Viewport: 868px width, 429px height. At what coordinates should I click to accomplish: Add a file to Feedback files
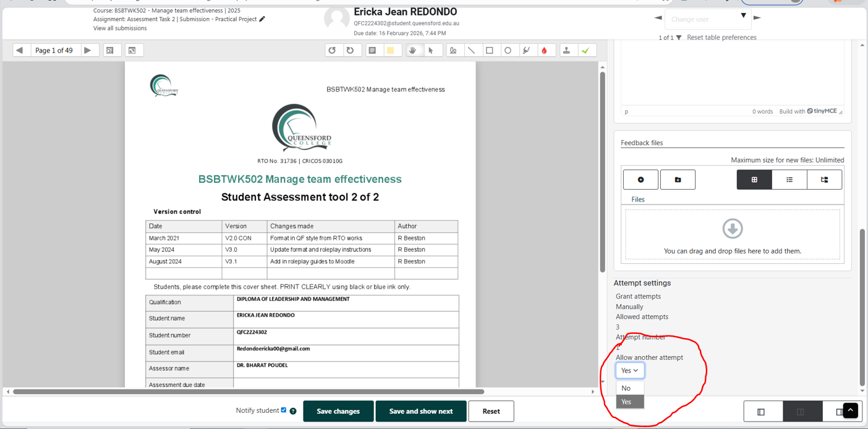click(640, 180)
